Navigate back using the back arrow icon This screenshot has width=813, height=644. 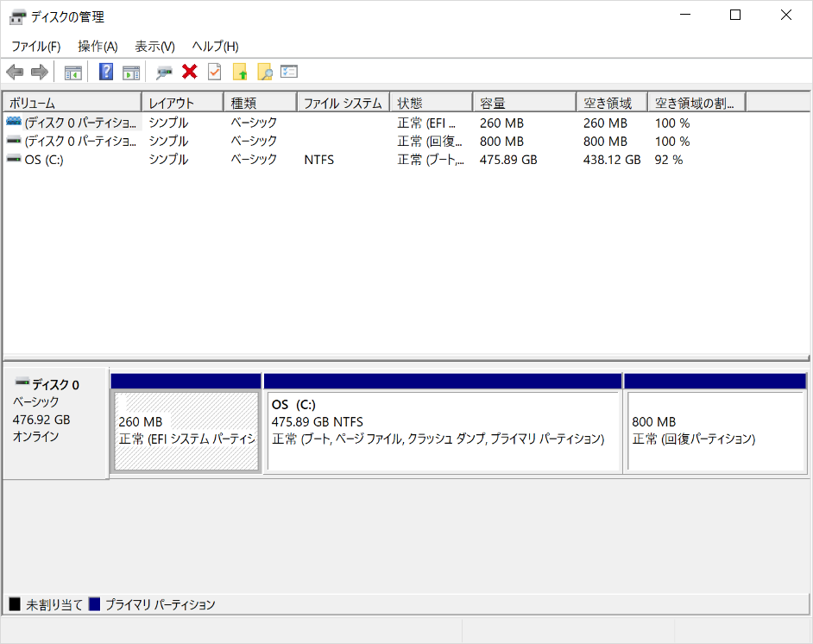15,71
